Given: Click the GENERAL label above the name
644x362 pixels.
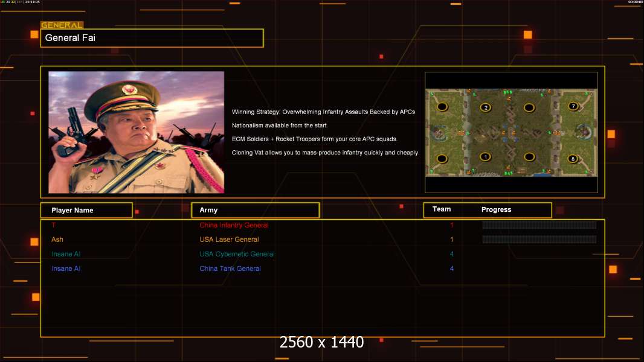Looking at the screenshot, I should (x=62, y=25).
